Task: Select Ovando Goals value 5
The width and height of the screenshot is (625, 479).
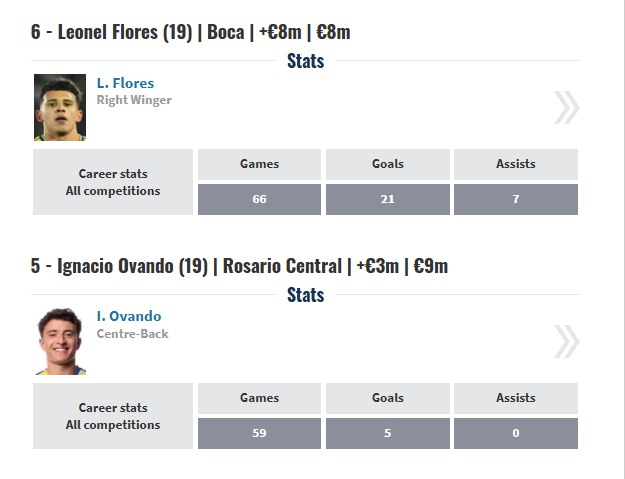Action: point(387,433)
